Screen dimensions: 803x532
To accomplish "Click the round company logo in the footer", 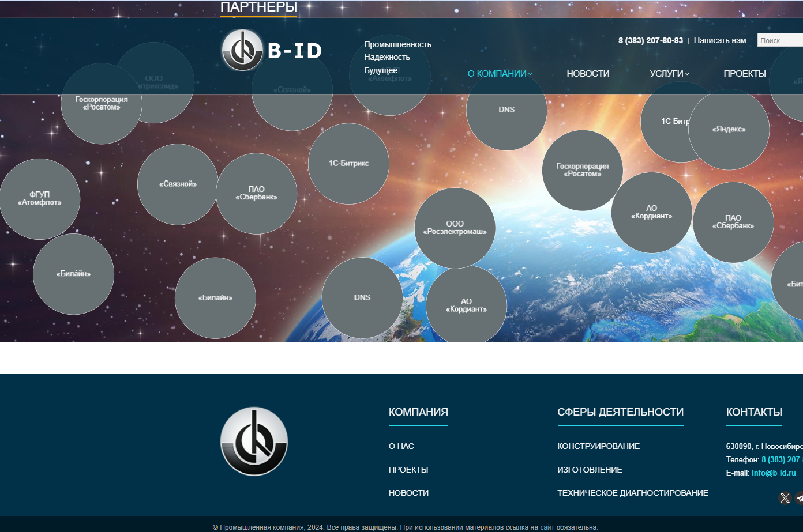I will [x=254, y=442].
